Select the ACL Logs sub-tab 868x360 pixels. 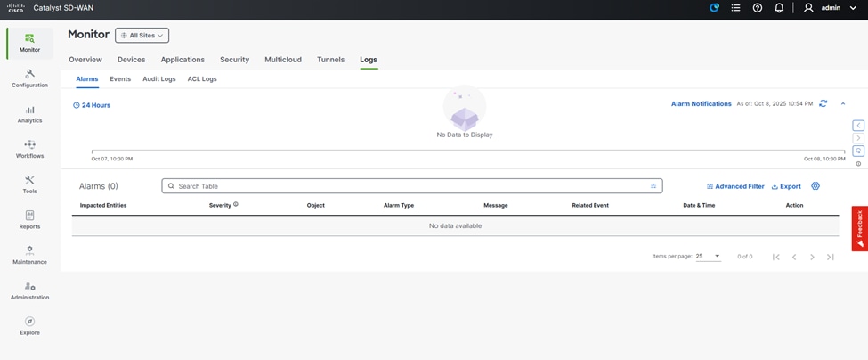(x=202, y=79)
